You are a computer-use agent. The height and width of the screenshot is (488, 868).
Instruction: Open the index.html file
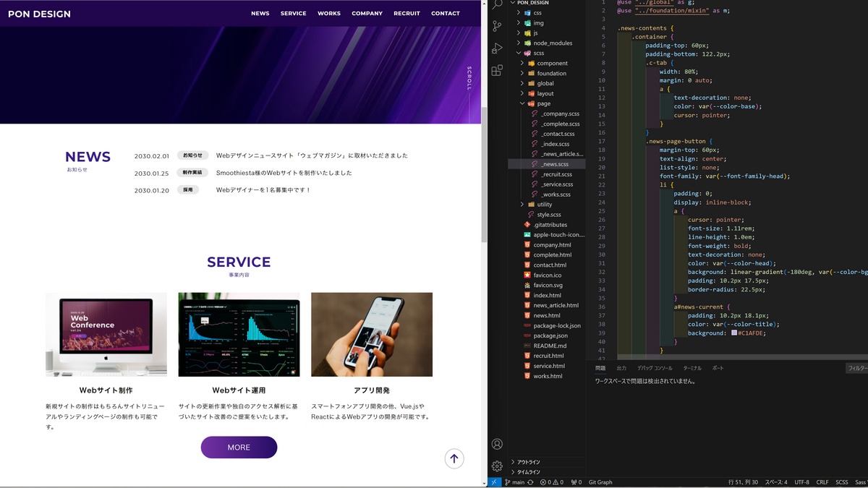point(546,295)
